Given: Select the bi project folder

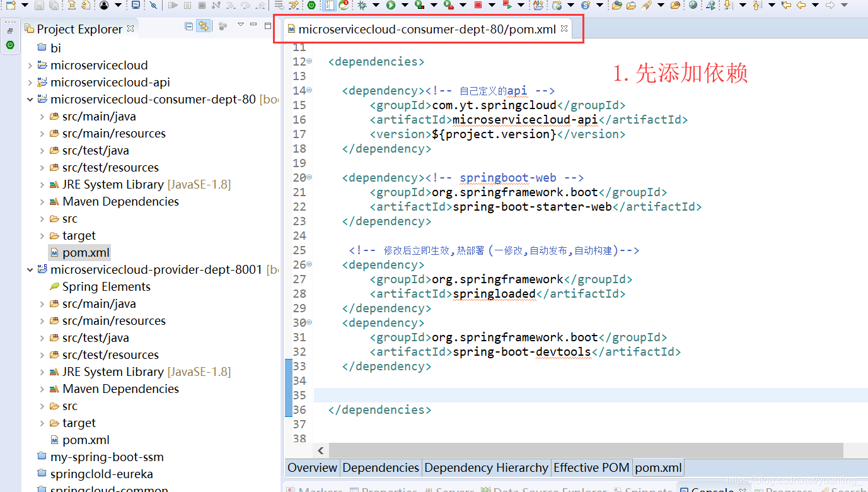Looking at the screenshot, I should click(55, 47).
